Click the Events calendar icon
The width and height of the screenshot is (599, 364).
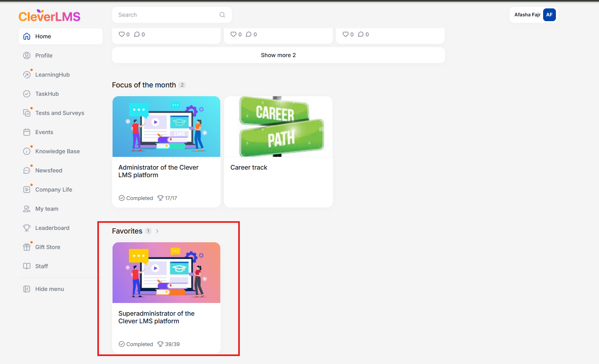coord(27,132)
